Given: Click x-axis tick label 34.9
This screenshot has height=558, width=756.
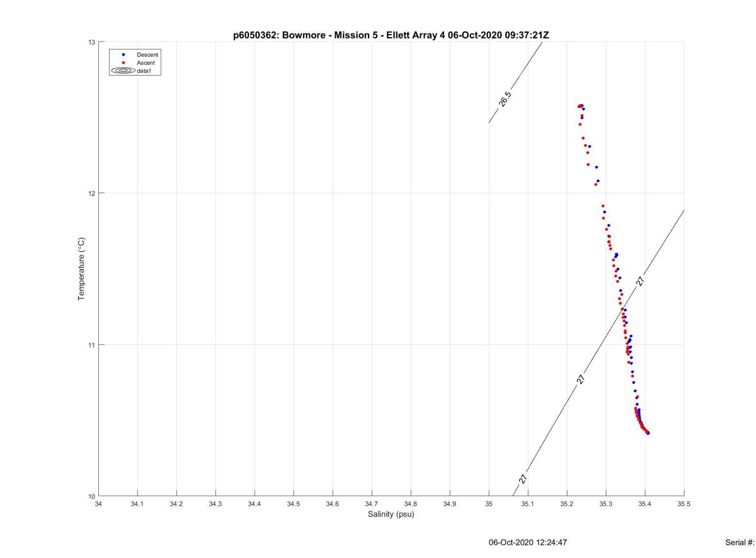Looking at the screenshot, I should [450, 504].
